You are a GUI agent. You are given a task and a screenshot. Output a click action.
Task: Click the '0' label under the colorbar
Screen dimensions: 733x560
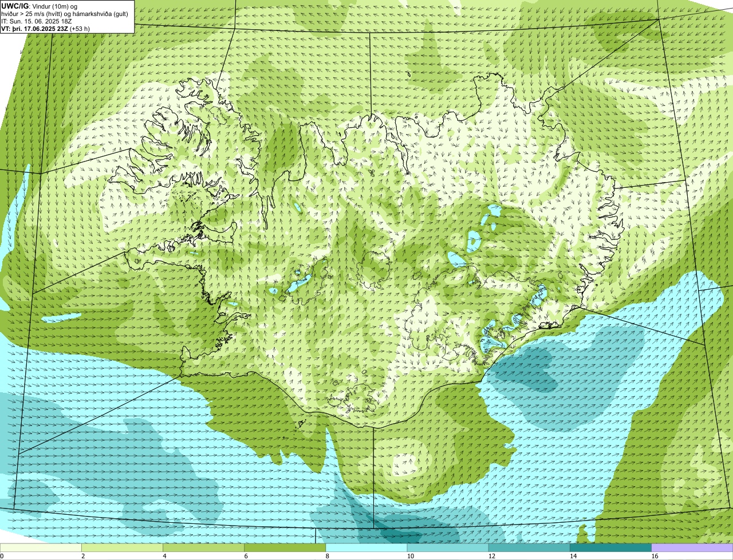(2, 556)
